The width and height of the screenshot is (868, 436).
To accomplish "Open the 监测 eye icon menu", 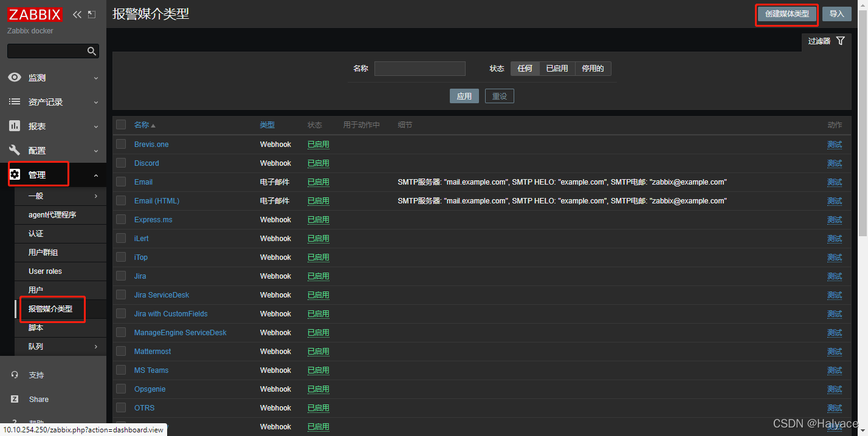I will (x=15, y=78).
